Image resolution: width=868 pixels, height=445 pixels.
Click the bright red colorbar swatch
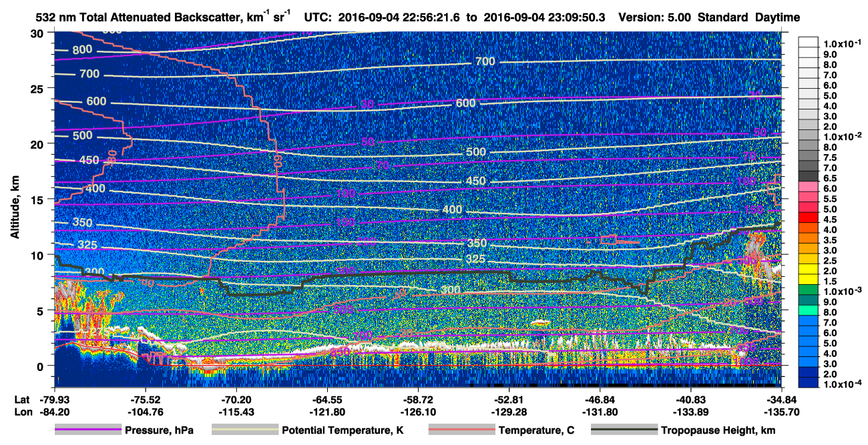809,218
